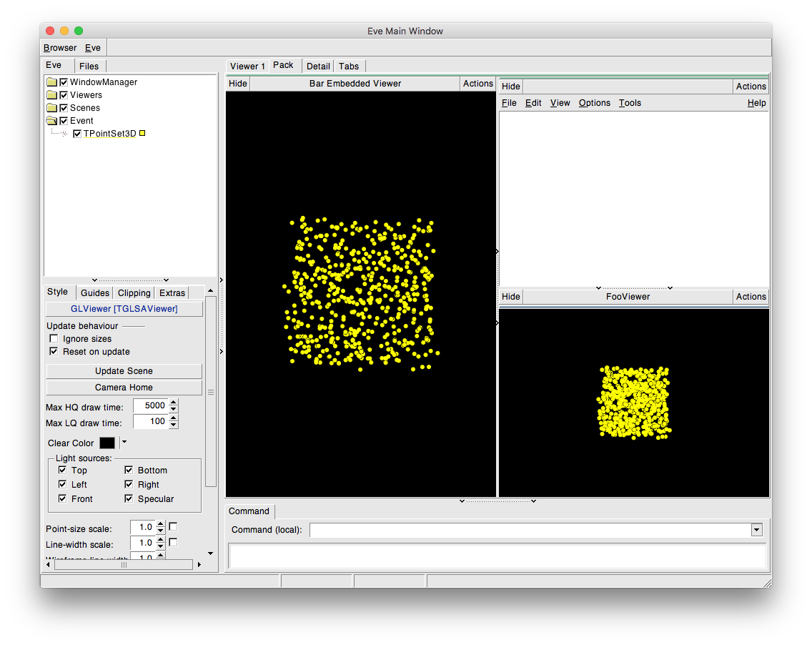Click the open Event folder icon
812x645 pixels.
point(51,121)
